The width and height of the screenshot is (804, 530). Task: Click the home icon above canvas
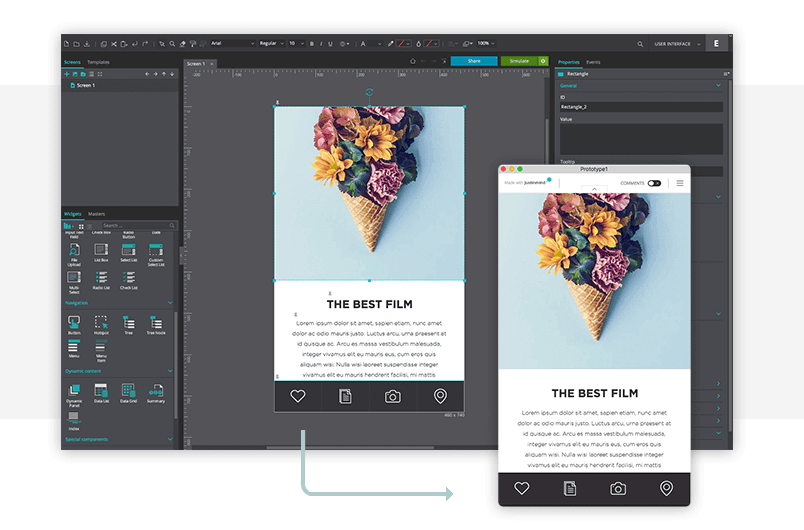pos(413,61)
